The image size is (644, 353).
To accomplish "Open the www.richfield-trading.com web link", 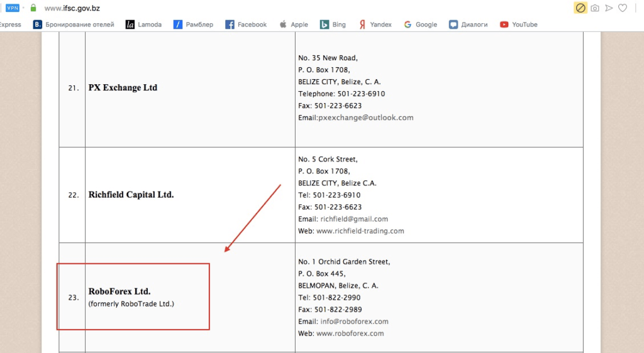I will pos(360,231).
